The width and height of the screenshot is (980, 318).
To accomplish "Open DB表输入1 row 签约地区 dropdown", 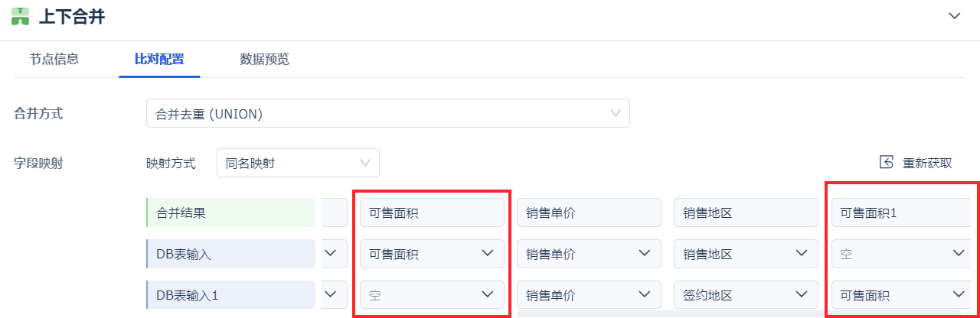I will pyautogui.click(x=746, y=295).
